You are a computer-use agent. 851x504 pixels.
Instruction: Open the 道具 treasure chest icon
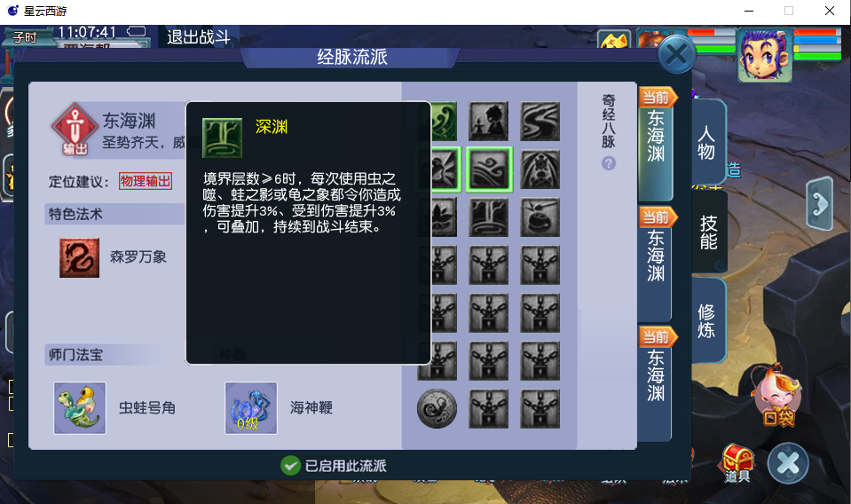(x=737, y=463)
